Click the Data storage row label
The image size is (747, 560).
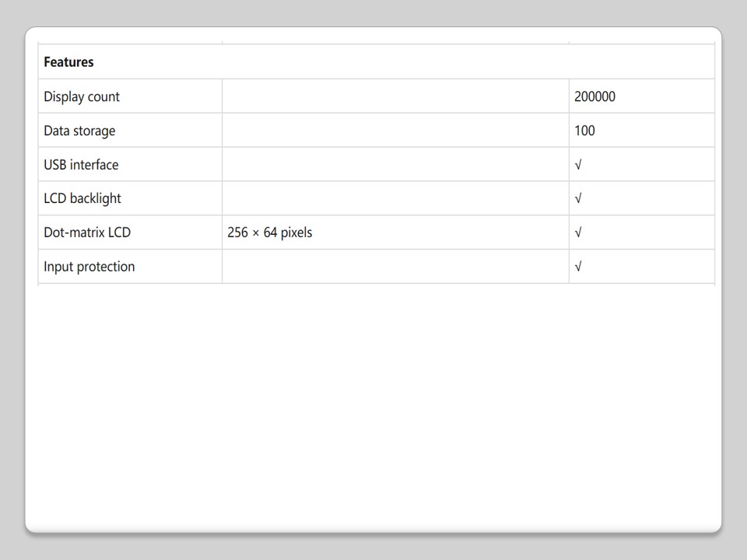pyautogui.click(x=79, y=131)
